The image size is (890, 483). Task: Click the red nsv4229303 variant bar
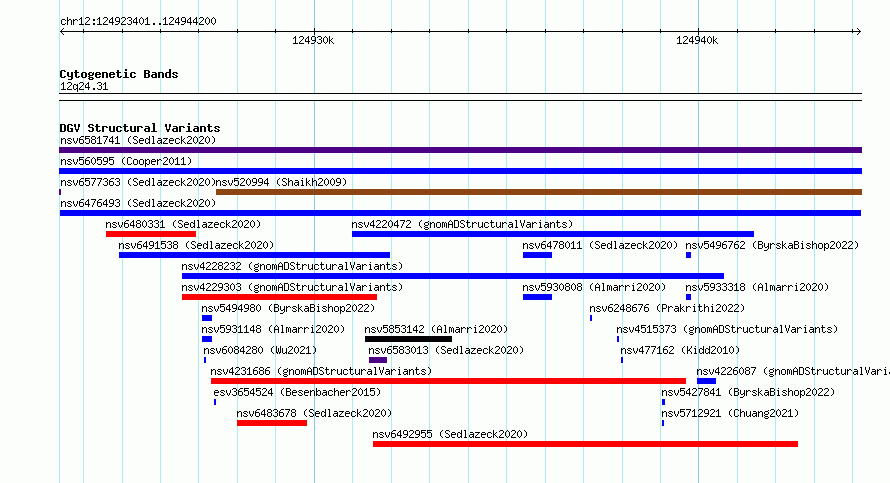[x=279, y=297]
